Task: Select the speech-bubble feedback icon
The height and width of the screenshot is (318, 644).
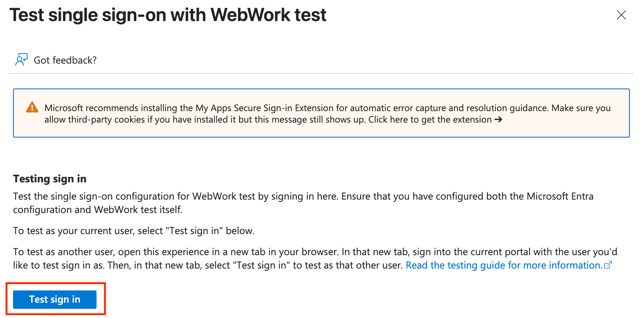Action: [x=21, y=60]
